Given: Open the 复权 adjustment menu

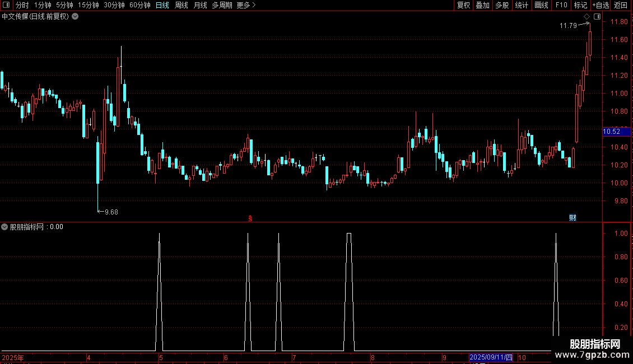Looking at the screenshot, I should click(463, 5).
